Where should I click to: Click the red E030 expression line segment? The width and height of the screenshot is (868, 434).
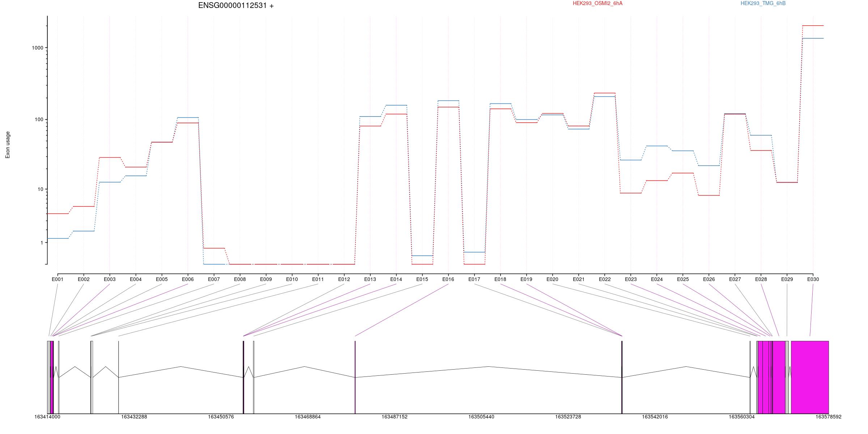click(813, 26)
